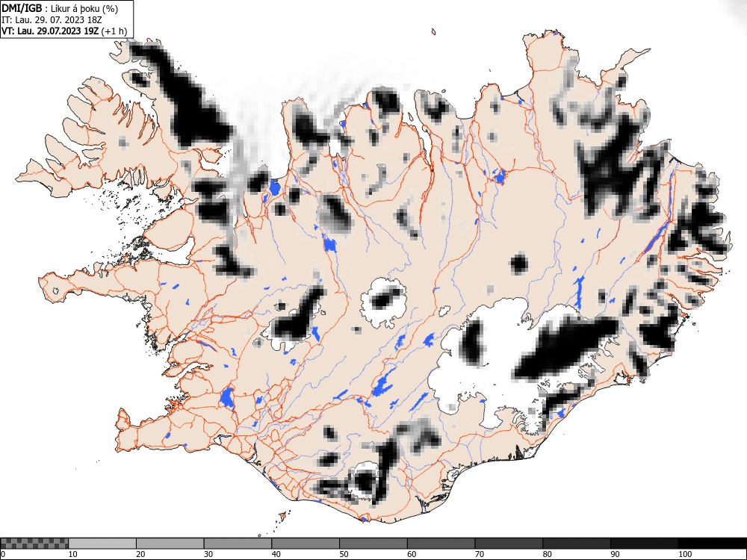The height and width of the screenshot is (560, 747).
Task: Select the 70–80 dark legend segment
Action: click(x=509, y=544)
